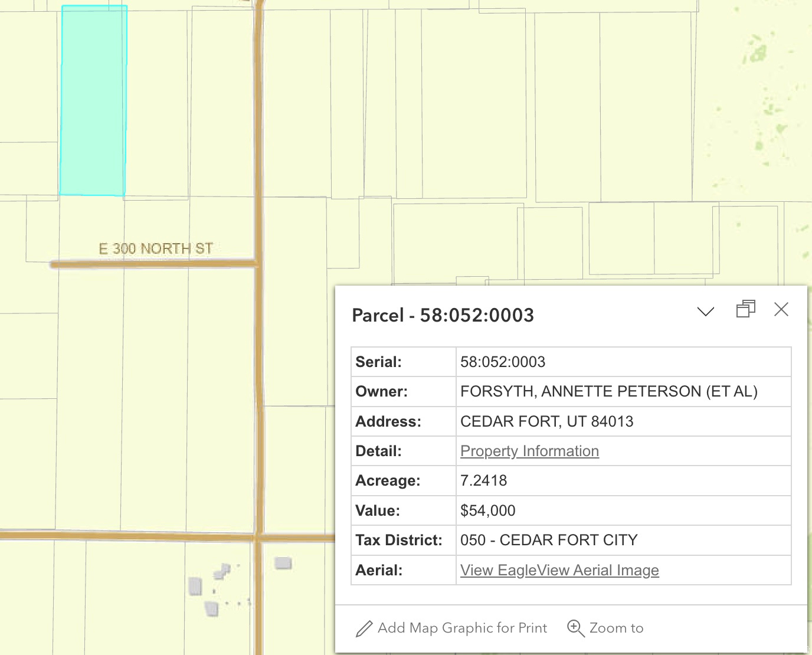
Task: Select the highlighted cyan parcel on map
Action: tap(93, 100)
